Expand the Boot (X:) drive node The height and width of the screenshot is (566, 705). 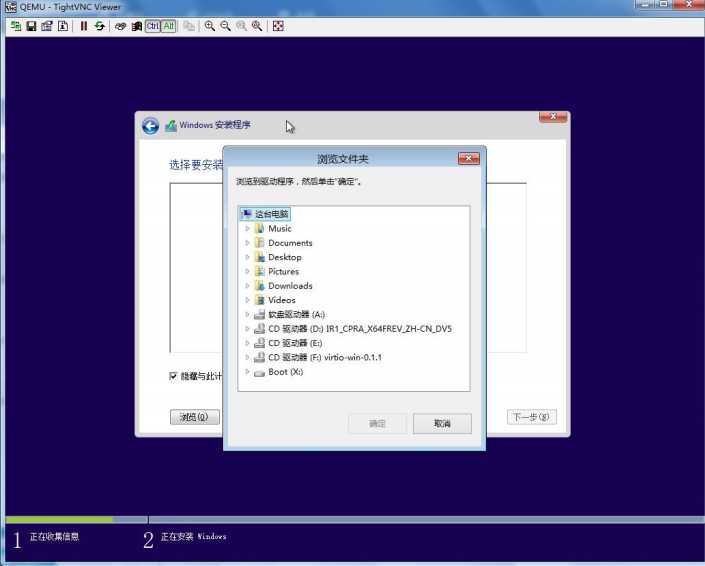click(247, 372)
